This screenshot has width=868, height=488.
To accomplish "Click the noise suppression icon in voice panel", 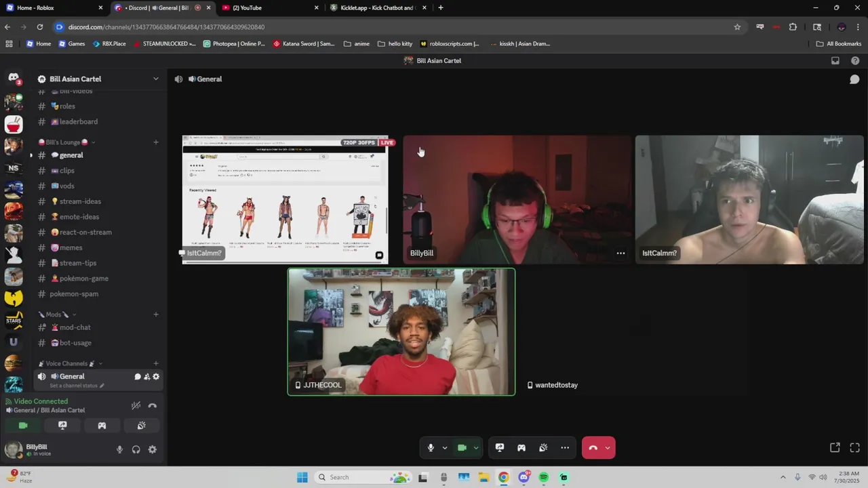I will point(136,405).
